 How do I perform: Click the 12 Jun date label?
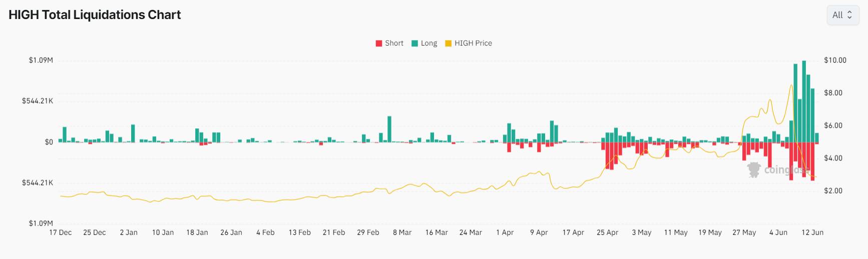[x=812, y=232]
